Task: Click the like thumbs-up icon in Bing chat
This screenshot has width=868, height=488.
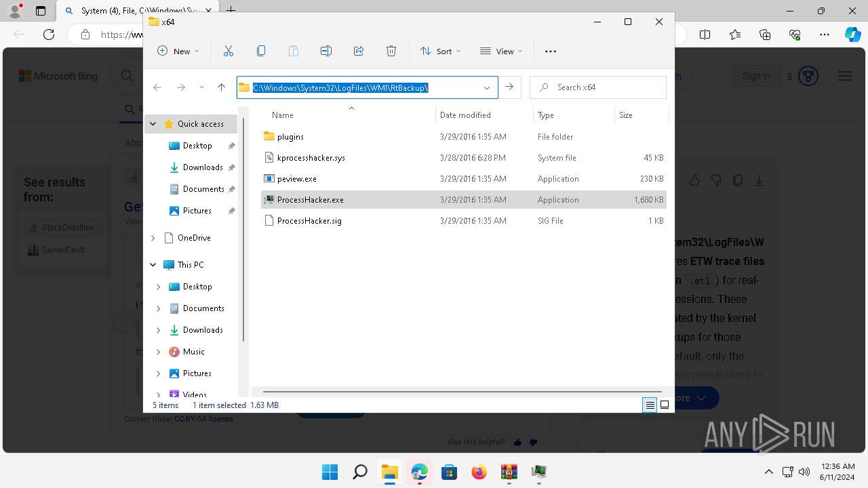Action: click(694, 180)
